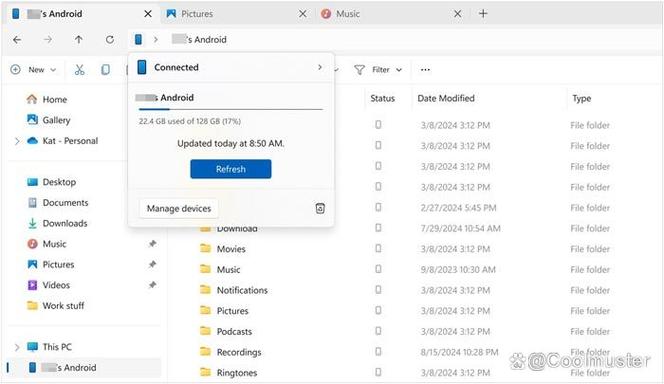Click the Forward navigation arrow
The width and height of the screenshot is (664, 384).
click(48, 40)
